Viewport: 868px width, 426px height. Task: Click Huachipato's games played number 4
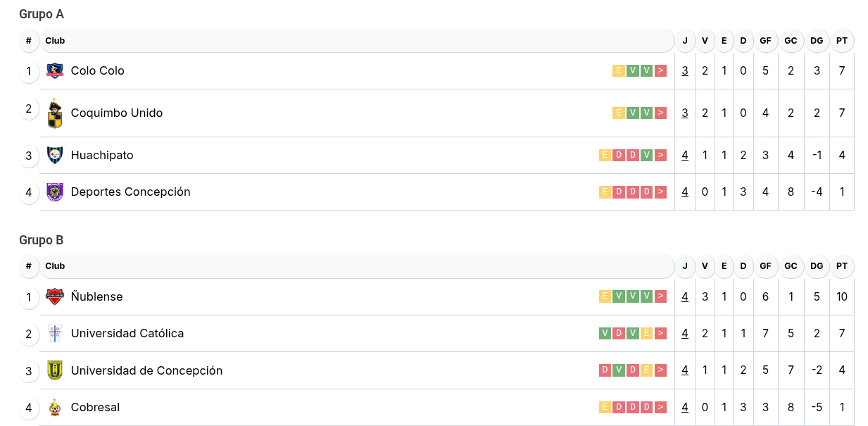685,155
